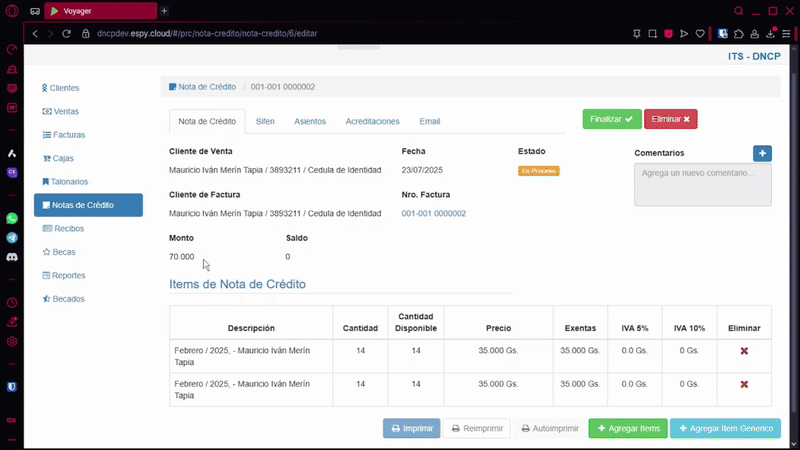Viewport: 800px width, 450px height.
Task: Click the browser back arrow
Action: [35, 34]
